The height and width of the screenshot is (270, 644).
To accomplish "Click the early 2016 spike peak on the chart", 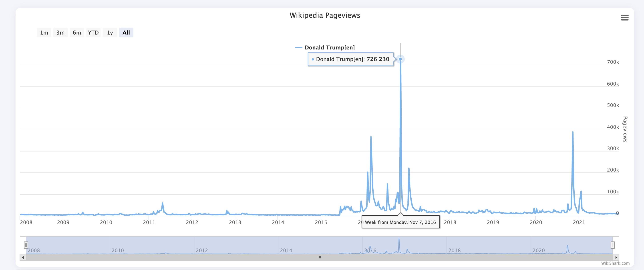I will [371, 137].
